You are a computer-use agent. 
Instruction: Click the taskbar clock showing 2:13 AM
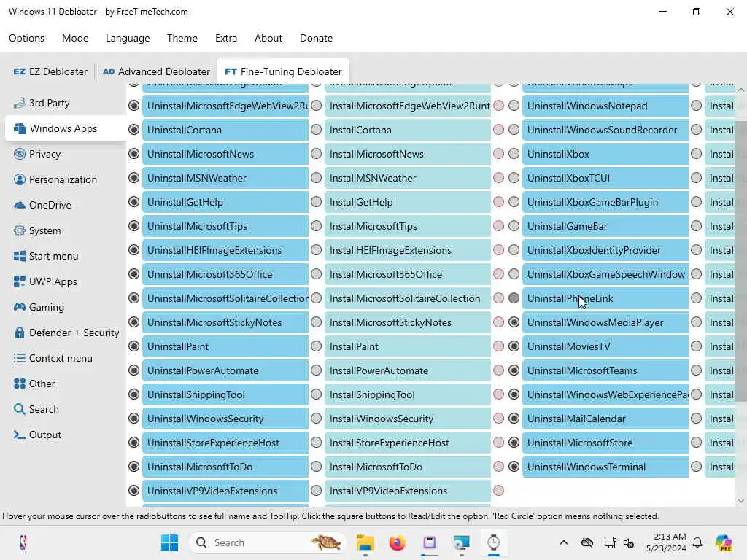click(665, 542)
